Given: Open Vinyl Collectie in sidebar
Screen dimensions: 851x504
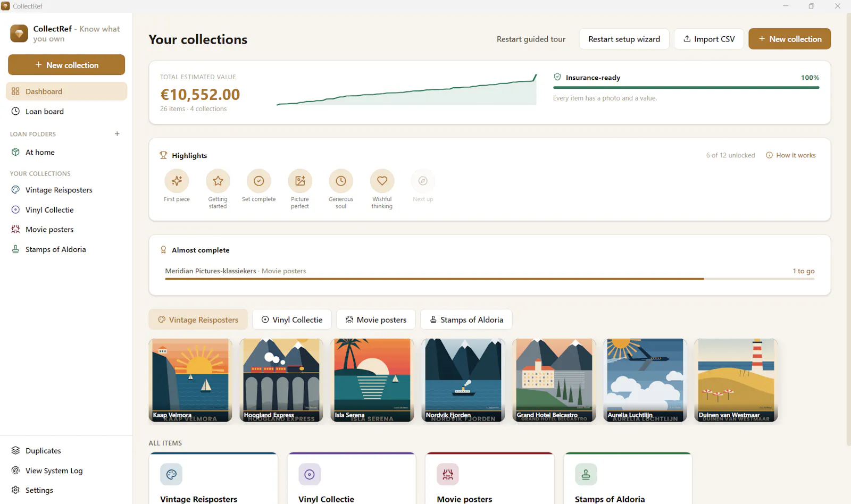Looking at the screenshot, I should click(x=66, y=210).
